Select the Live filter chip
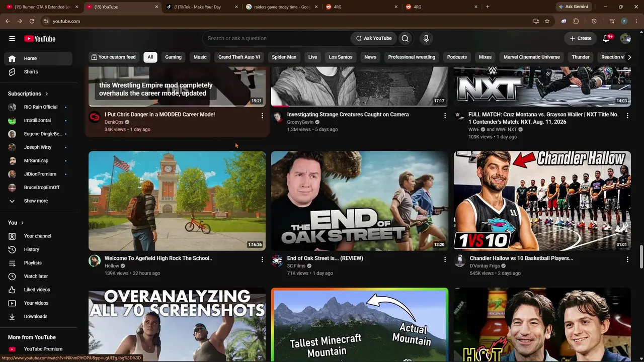Image resolution: width=644 pixels, height=362 pixels. point(312,57)
